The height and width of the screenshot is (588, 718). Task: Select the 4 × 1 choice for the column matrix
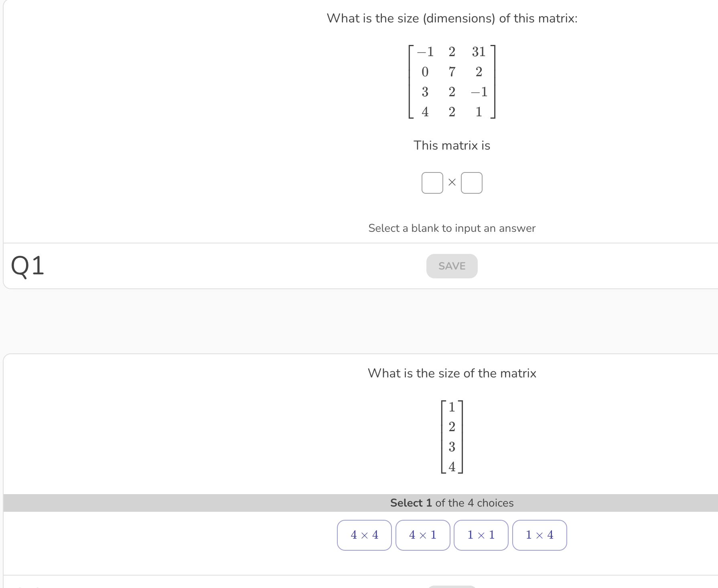423,535
